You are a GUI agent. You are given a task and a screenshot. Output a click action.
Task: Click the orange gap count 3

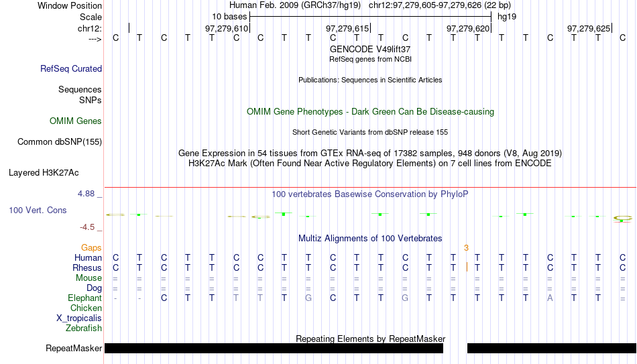click(467, 248)
